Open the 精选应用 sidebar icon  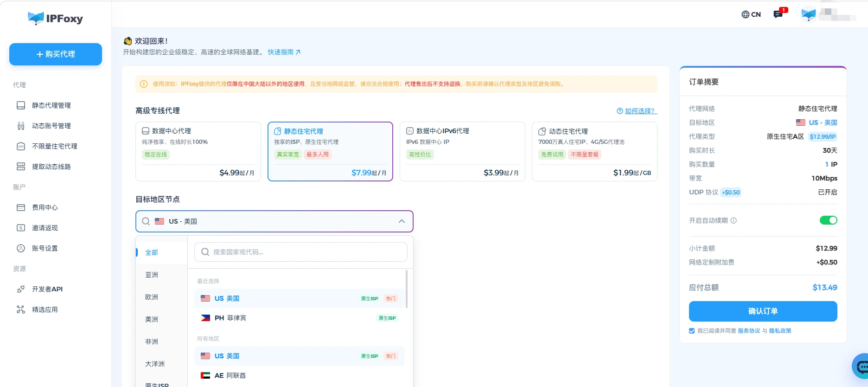(21, 310)
